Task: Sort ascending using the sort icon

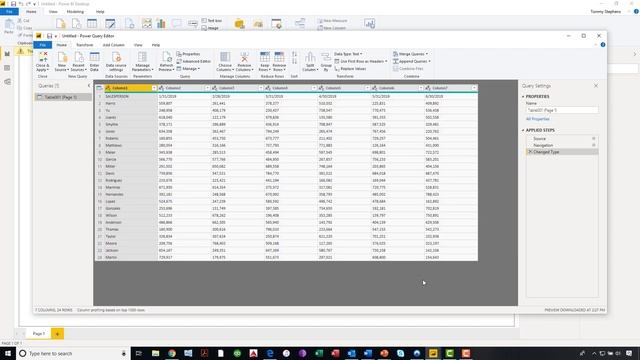Action: coord(294,54)
